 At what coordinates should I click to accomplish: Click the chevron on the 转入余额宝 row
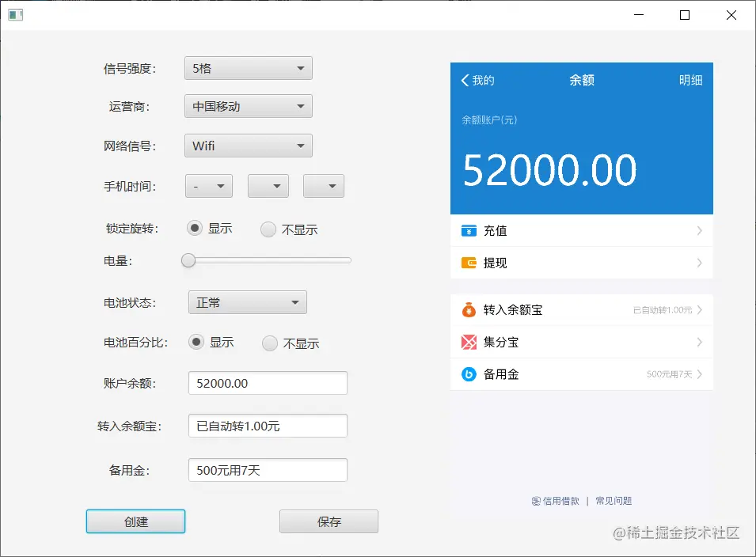click(x=700, y=310)
